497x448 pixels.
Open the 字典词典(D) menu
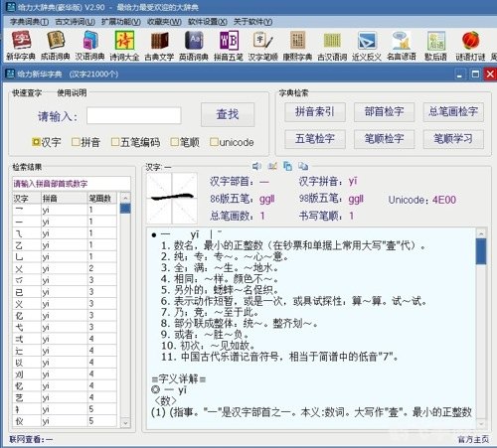29,22
